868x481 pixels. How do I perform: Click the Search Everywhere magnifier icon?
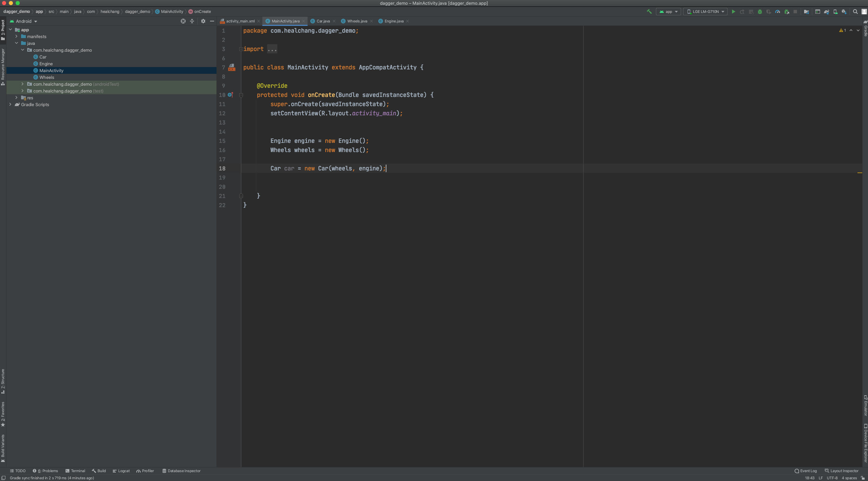pos(855,12)
